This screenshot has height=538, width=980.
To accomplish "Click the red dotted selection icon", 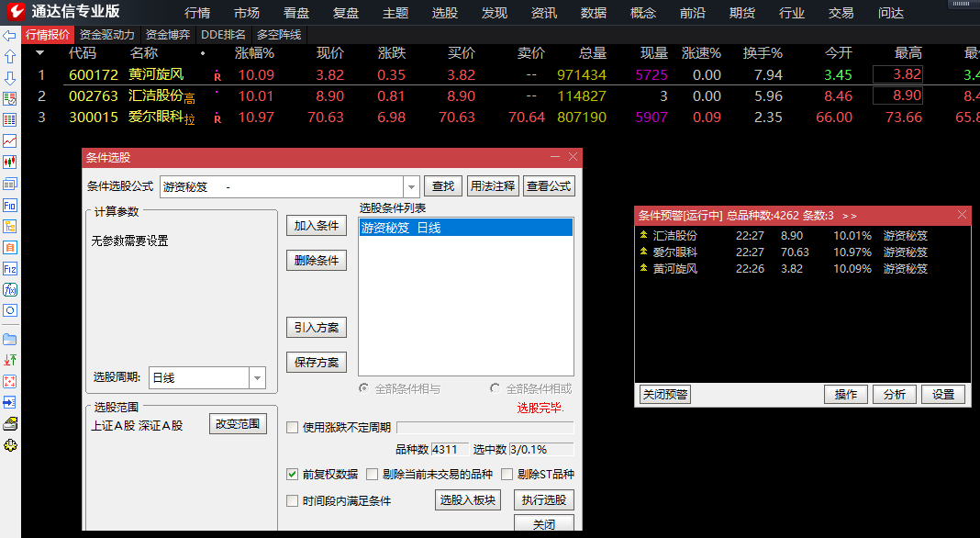I will (9, 382).
